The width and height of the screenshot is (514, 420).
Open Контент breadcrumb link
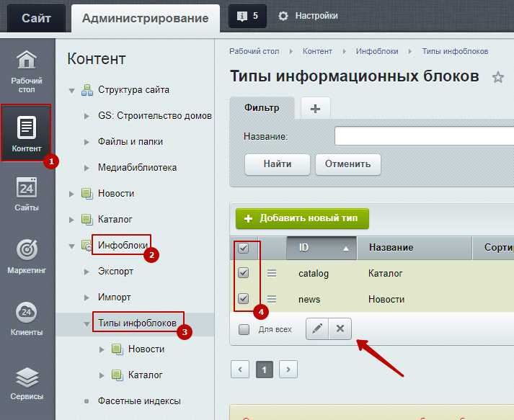317,51
